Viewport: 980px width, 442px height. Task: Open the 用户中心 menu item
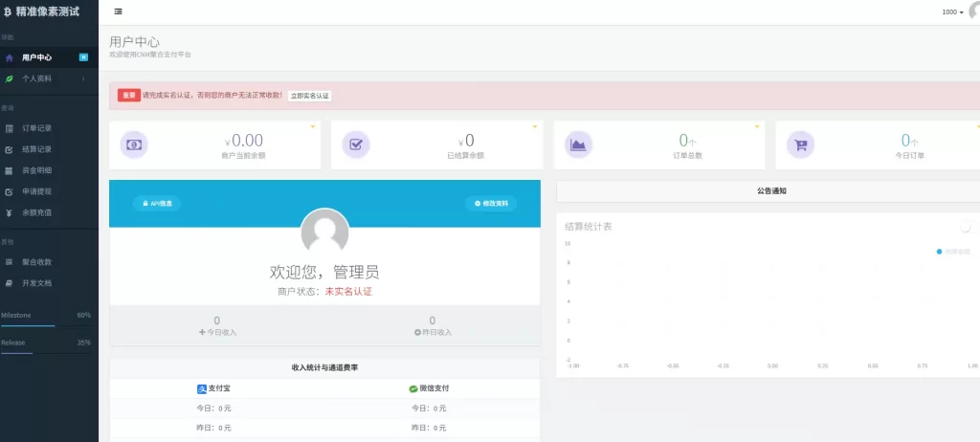pos(49,57)
